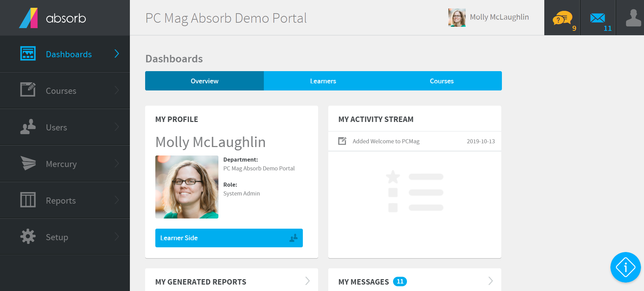Click the System Admin role text
This screenshot has height=291, width=644.
coord(241,193)
